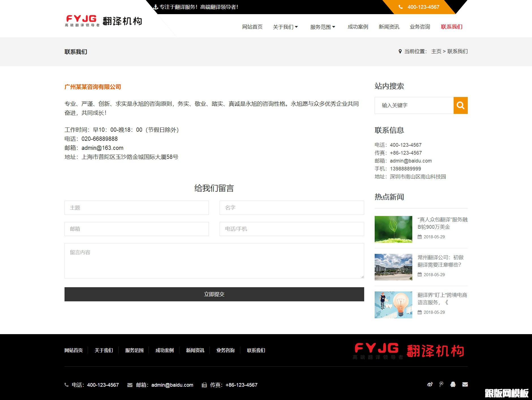The width and height of the screenshot is (532, 400).
Task: Click the mail icon beside admin@baidu.com in footer
Action: click(x=130, y=385)
